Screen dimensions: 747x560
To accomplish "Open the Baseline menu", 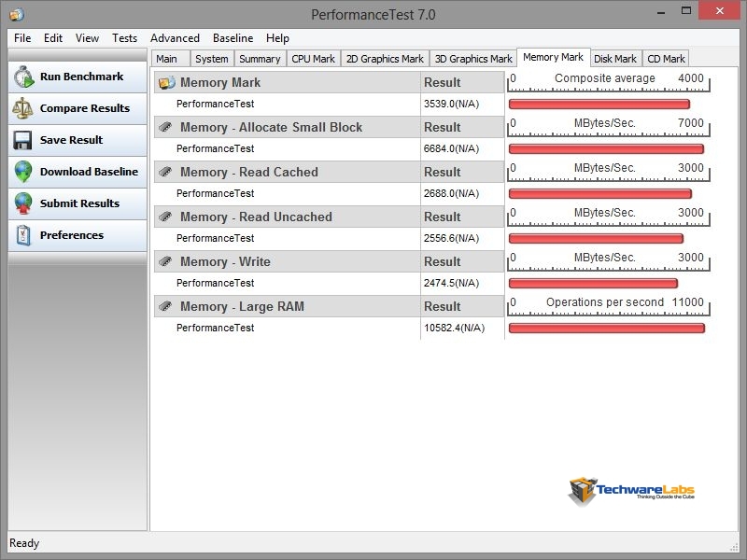I will click(233, 38).
